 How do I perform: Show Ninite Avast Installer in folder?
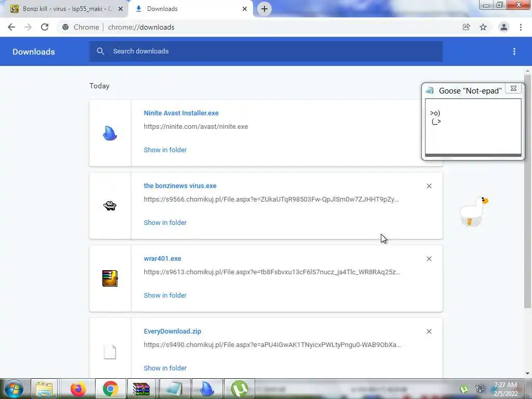click(x=165, y=150)
